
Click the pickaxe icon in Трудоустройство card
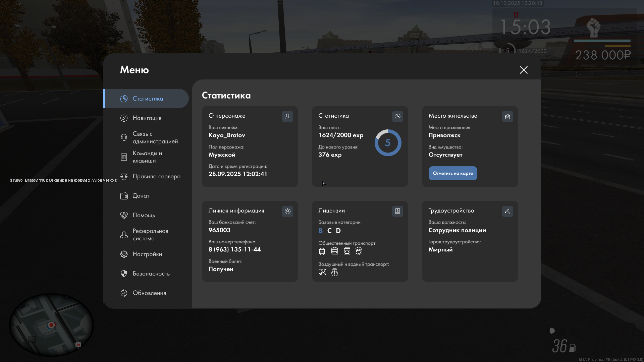click(507, 211)
